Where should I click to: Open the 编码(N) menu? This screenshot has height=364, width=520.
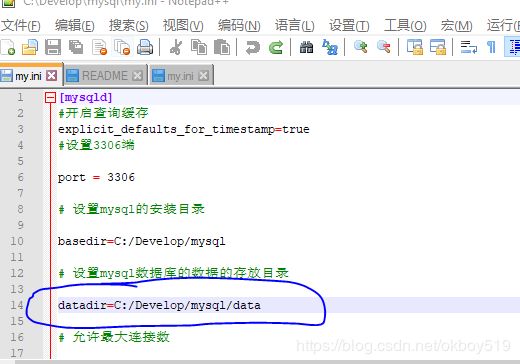coord(239,25)
